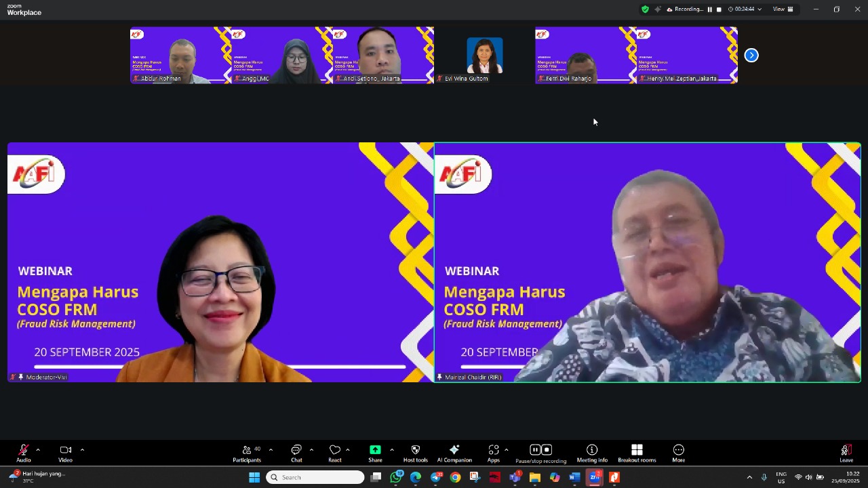Expand audio options arrow beside Audio

[38, 450]
